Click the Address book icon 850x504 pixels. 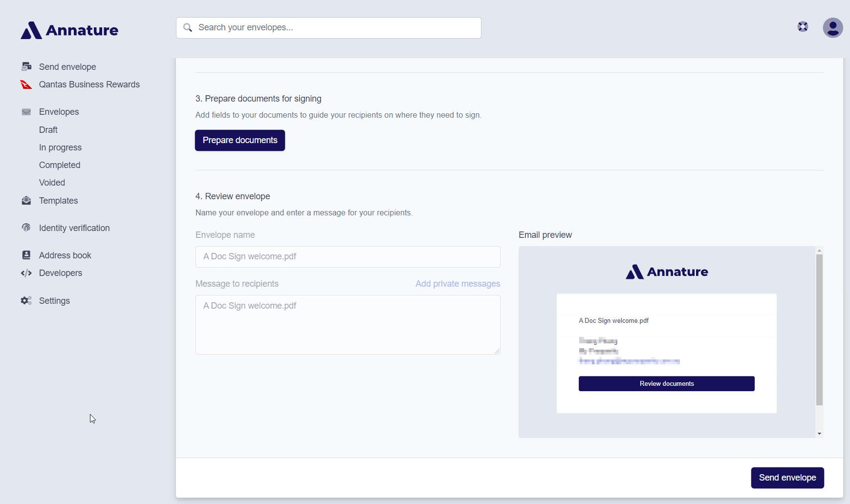click(x=26, y=255)
